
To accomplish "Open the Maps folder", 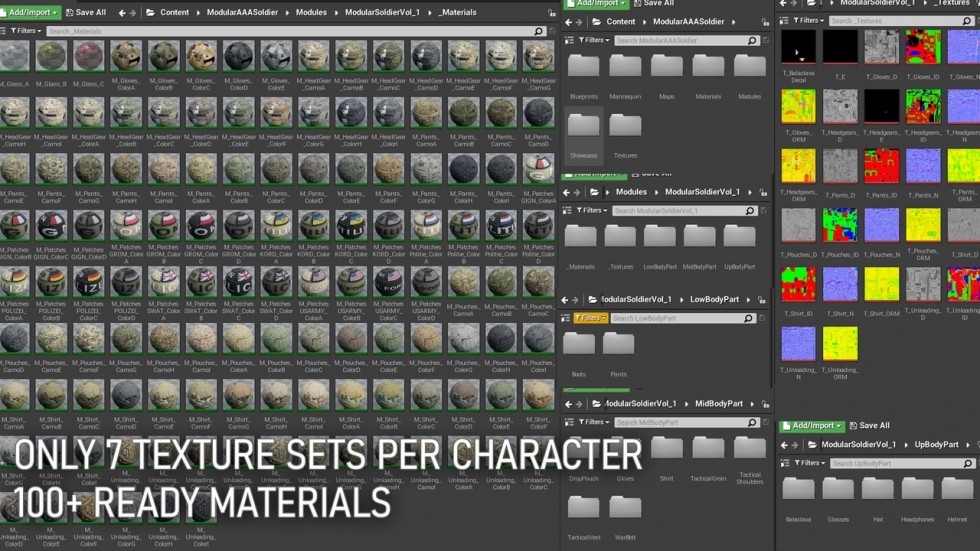I will tap(666, 66).
